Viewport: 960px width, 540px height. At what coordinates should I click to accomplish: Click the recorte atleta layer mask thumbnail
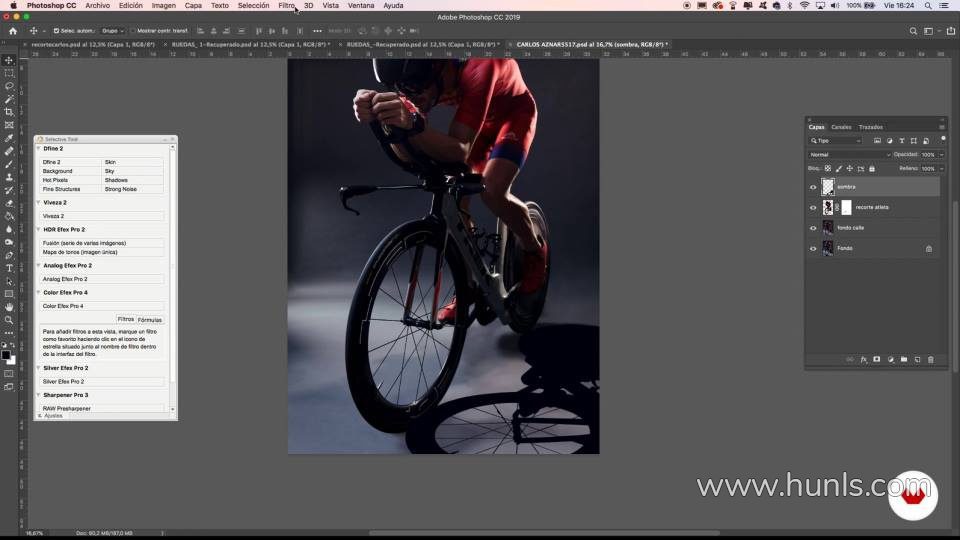(846, 208)
